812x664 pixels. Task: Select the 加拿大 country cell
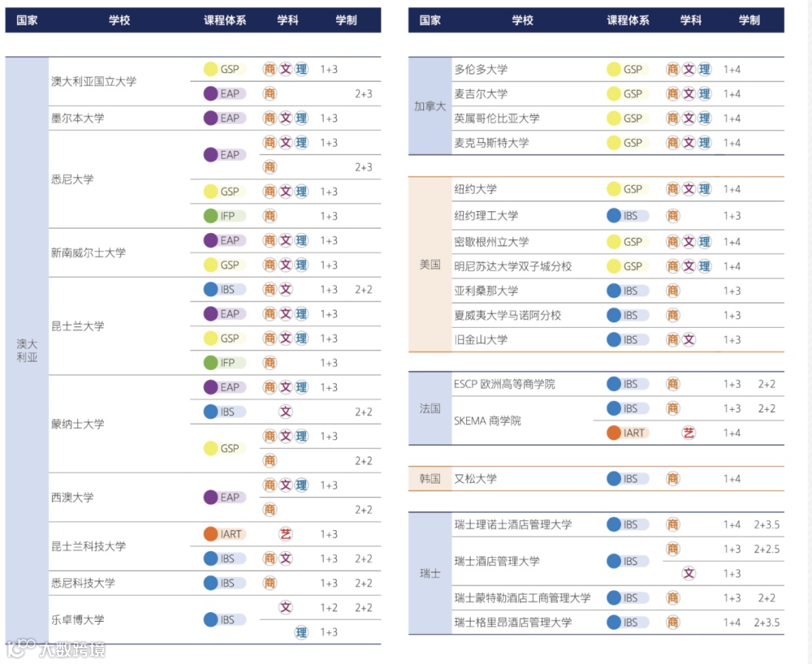(430, 106)
